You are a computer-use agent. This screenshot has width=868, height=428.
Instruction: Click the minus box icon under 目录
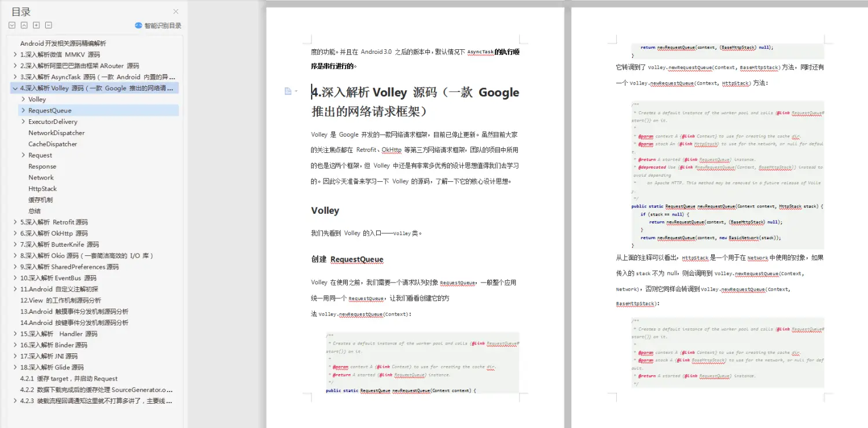coord(49,25)
